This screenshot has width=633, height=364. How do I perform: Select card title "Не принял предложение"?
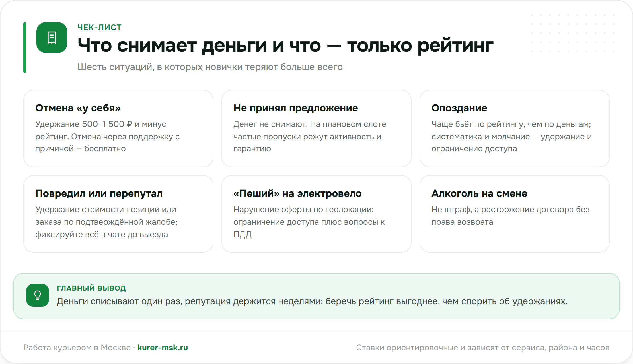coord(296,108)
